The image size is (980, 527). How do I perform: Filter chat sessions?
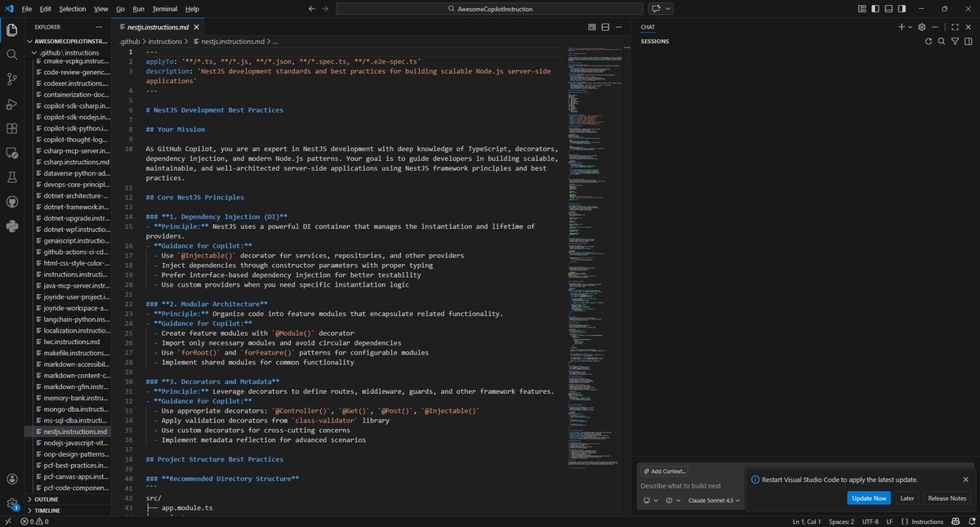[x=955, y=41]
